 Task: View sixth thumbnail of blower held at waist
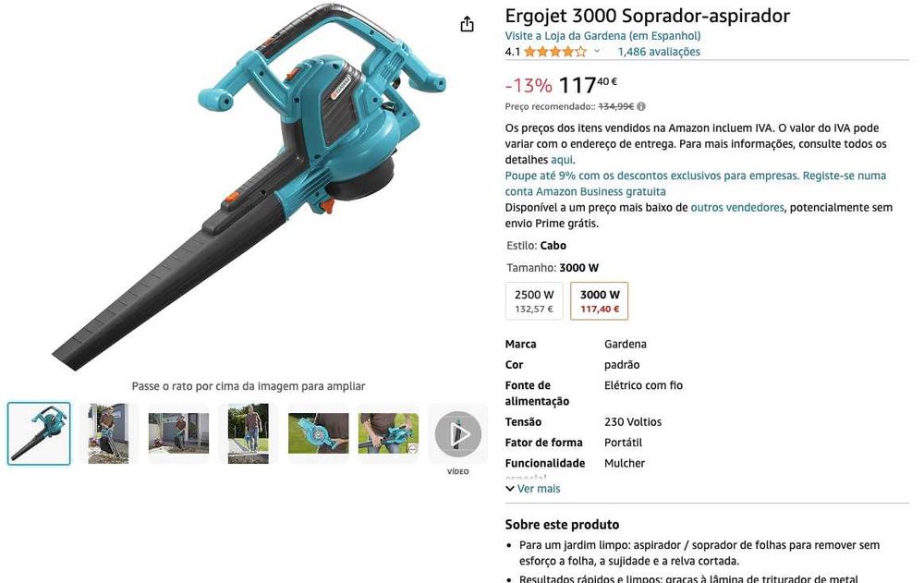click(x=388, y=433)
